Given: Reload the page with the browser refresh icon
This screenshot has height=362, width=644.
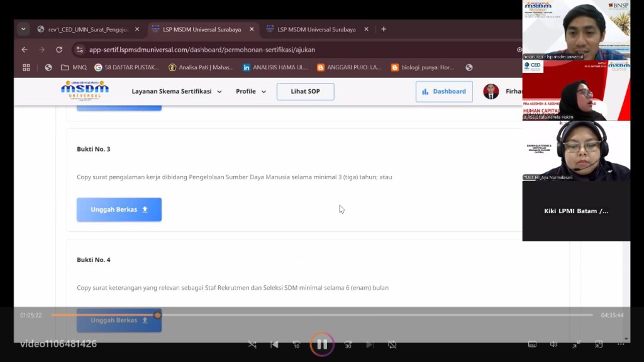Looking at the screenshot, I should tap(59, 50).
